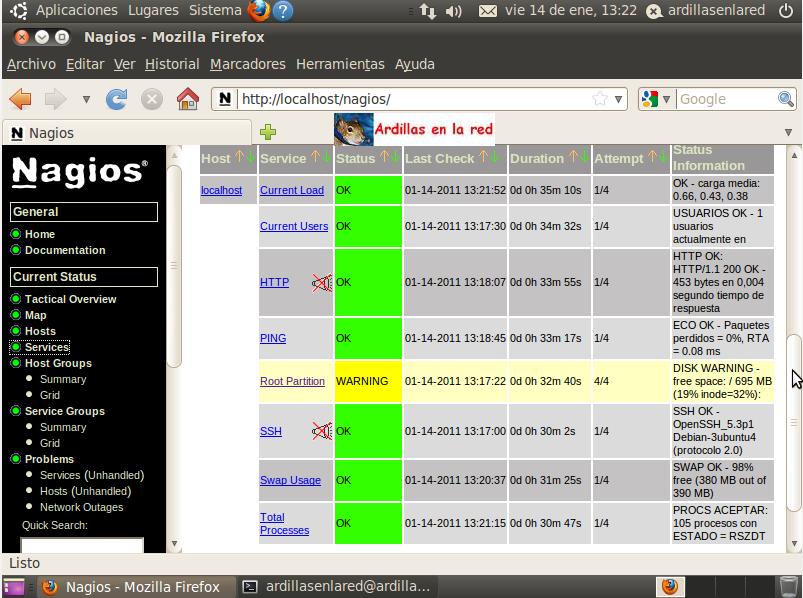Open the Ver menu
803x598 pixels.
pyautogui.click(x=124, y=64)
